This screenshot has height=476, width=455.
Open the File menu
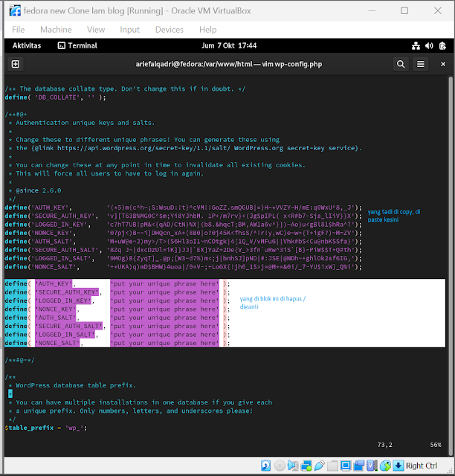pyautogui.click(x=18, y=30)
